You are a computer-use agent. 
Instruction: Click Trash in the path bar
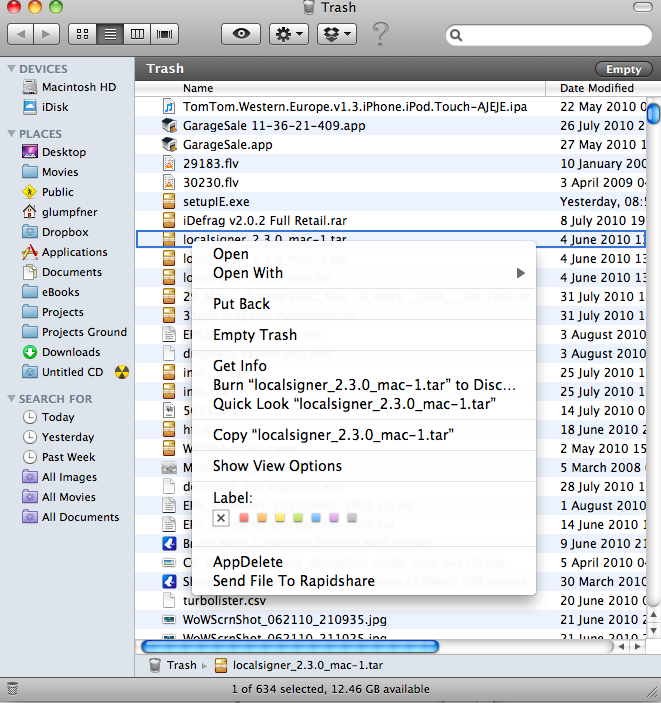173,665
